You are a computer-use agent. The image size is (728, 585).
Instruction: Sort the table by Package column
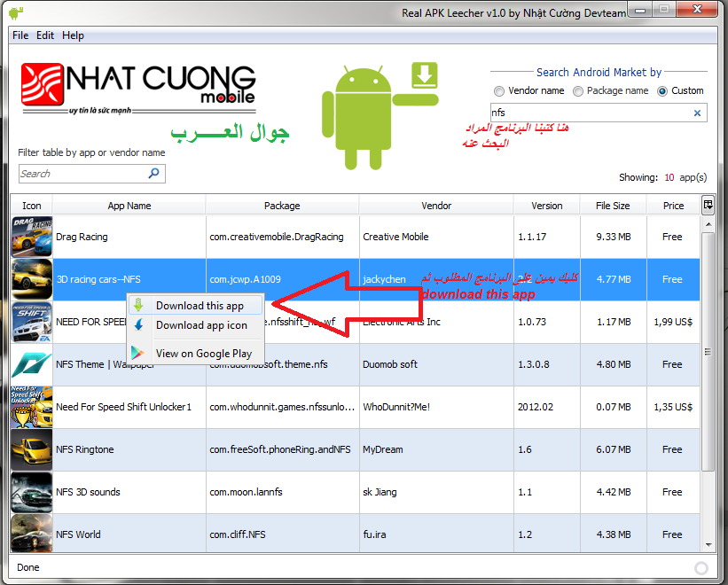coord(282,206)
